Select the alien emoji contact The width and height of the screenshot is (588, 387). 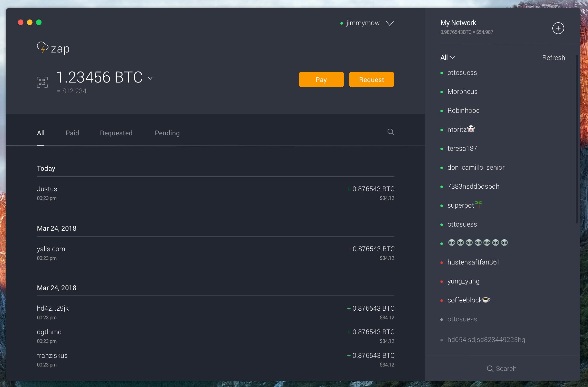(x=478, y=243)
